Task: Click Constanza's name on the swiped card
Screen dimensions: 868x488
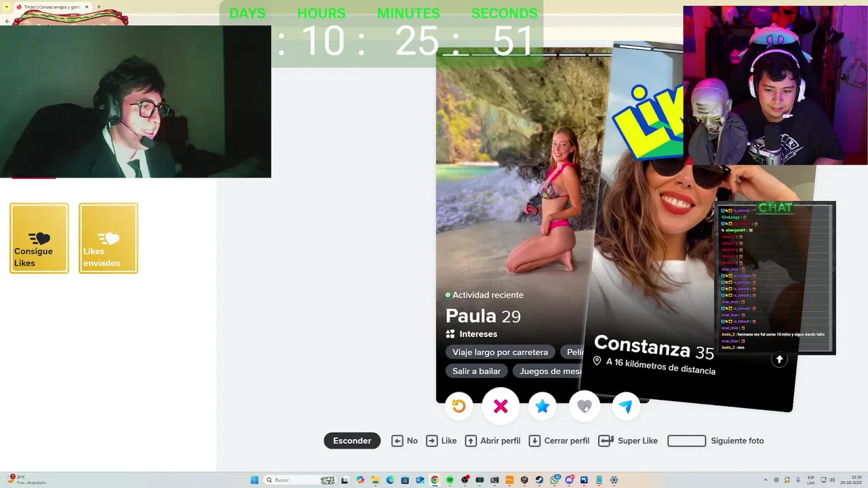Action: pyautogui.click(x=642, y=346)
